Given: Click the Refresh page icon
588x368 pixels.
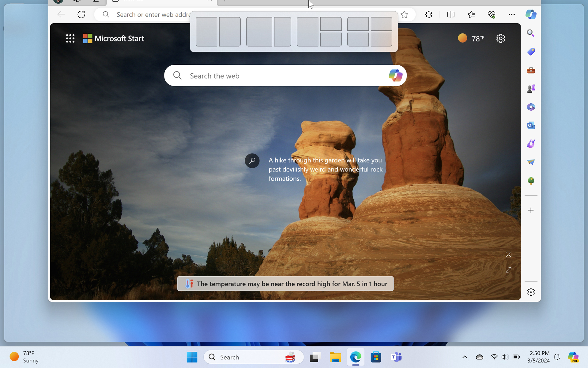Looking at the screenshot, I should coord(81,14).
